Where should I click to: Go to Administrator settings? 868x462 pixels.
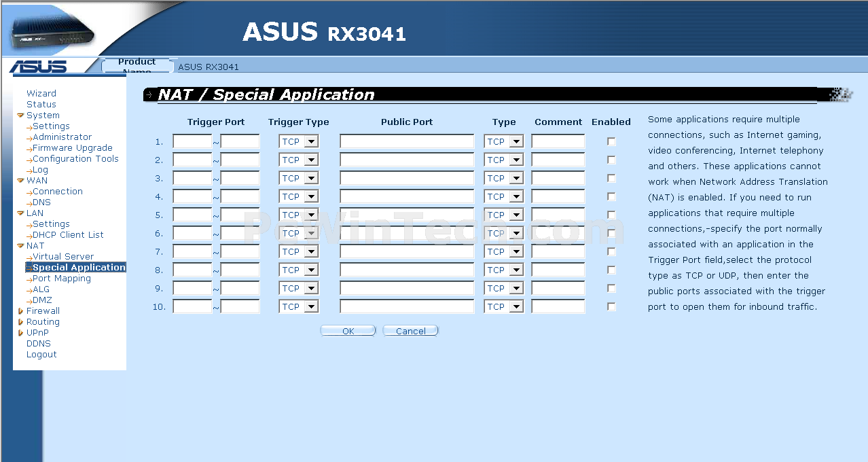(x=62, y=137)
